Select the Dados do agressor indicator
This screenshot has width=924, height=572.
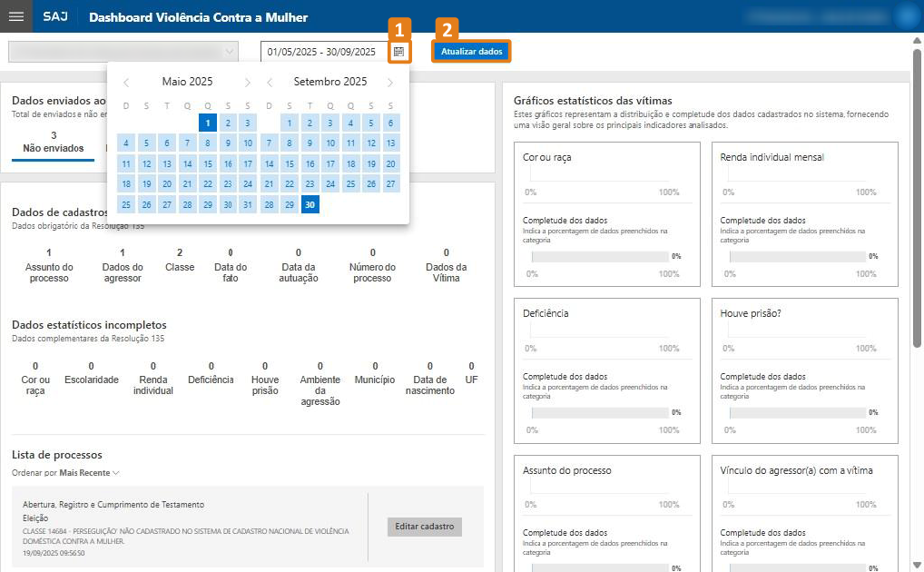click(x=123, y=267)
